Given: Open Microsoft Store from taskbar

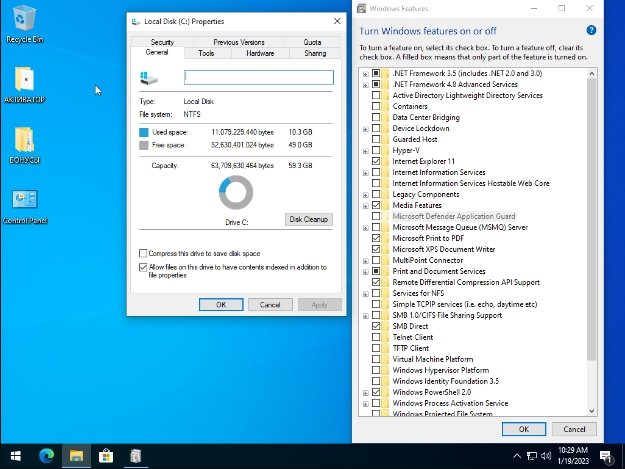Looking at the screenshot, I should pos(106,456).
